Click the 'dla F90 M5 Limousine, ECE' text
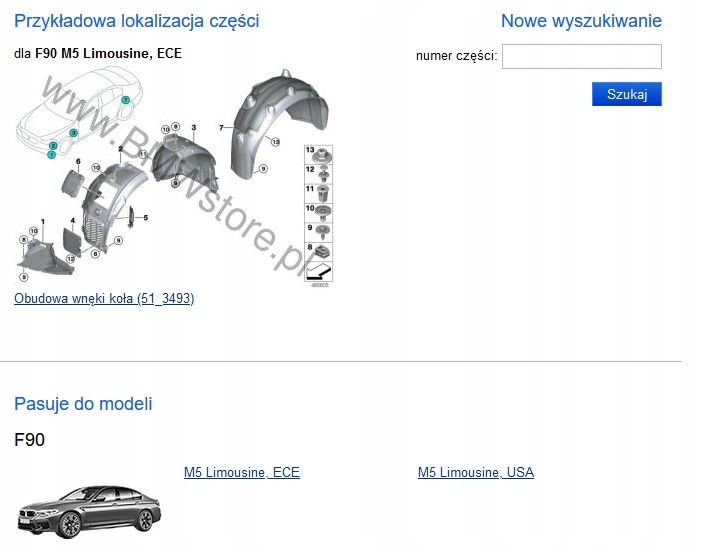This screenshot has height=552, width=712. point(98,54)
